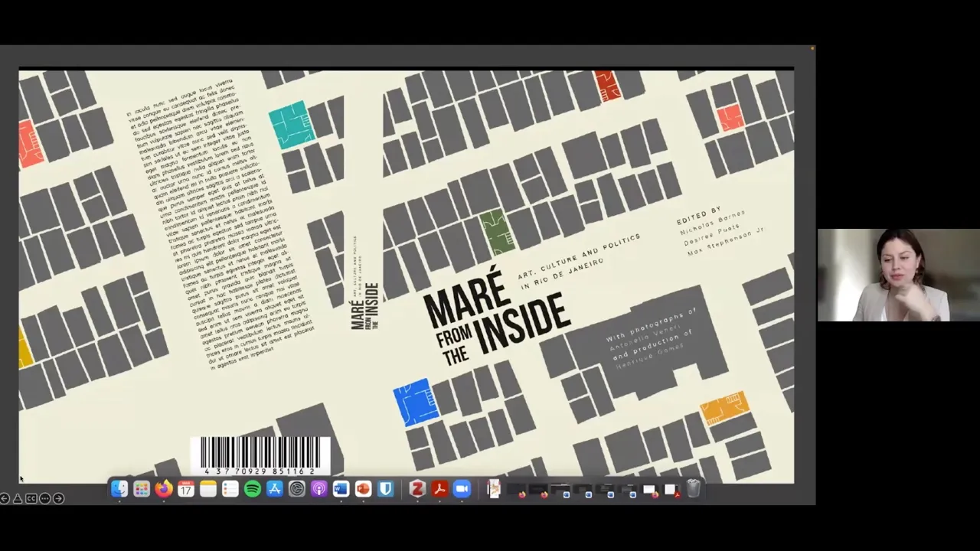
Task: Open System Preferences from the dock
Action: click(297, 489)
